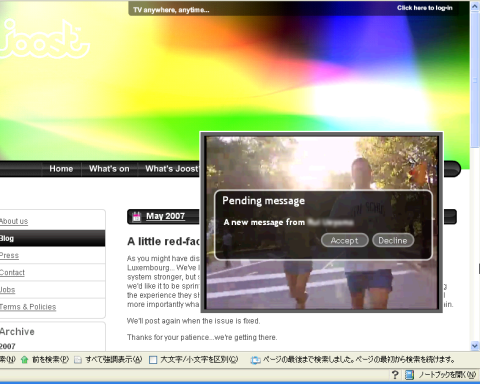
Task: Click the 'A little red-fac' blog post title
Action: click(163, 241)
